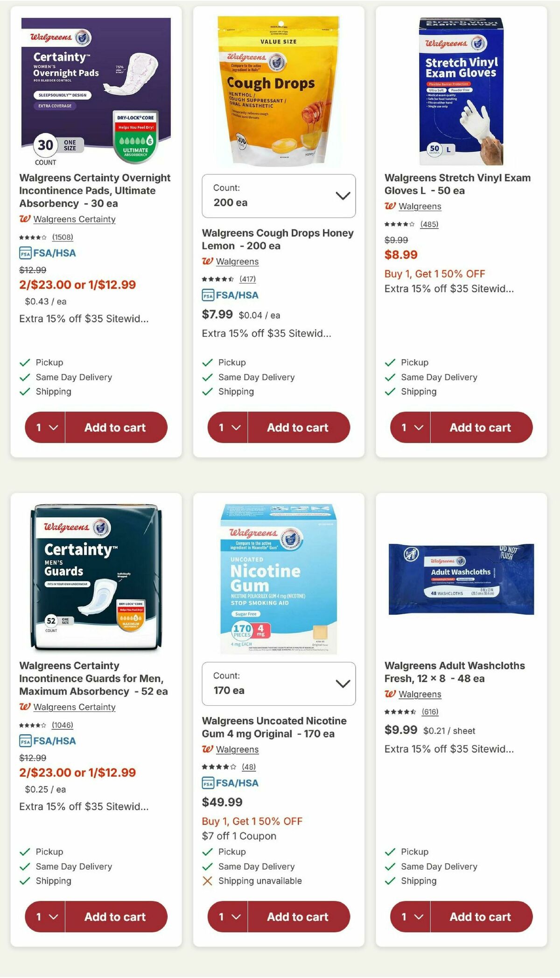Image resolution: width=560 pixels, height=978 pixels.
Task: Click the green Pickup checkmark for Adult Washcloths
Action: click(x=390, y=852)
